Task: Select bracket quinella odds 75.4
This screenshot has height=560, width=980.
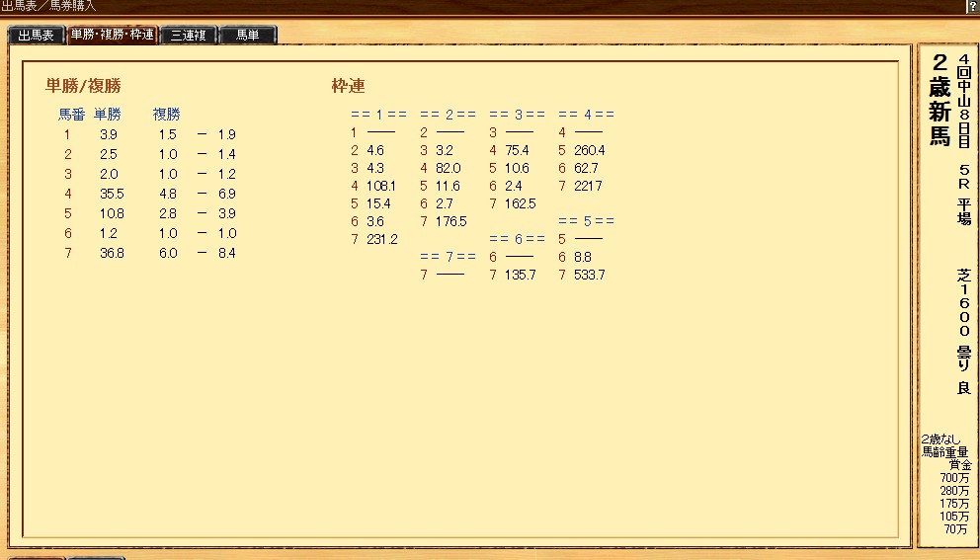Action: (x=517, y=151)
